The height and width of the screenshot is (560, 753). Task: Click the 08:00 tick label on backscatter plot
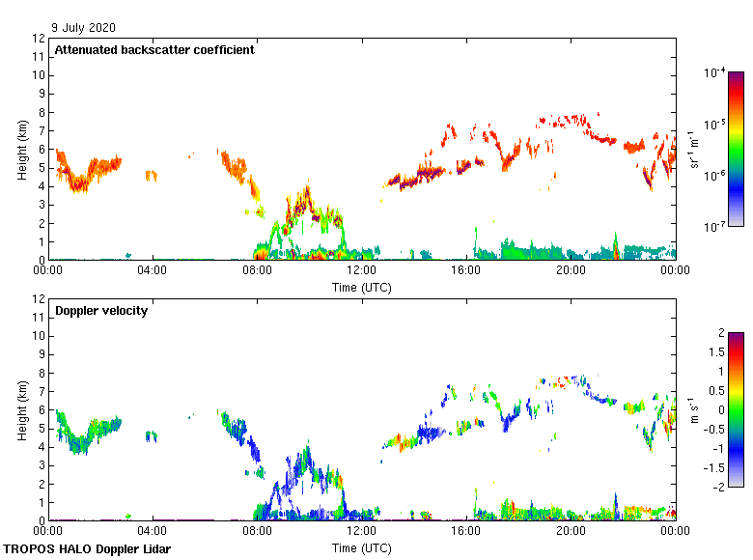[x=257, y=271]
